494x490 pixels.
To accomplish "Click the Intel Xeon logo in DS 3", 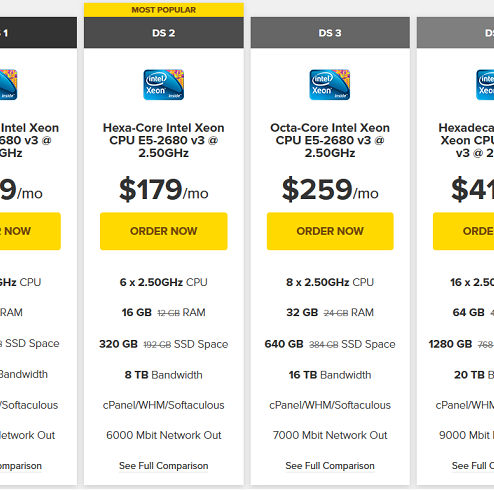I will pos(329,85).
